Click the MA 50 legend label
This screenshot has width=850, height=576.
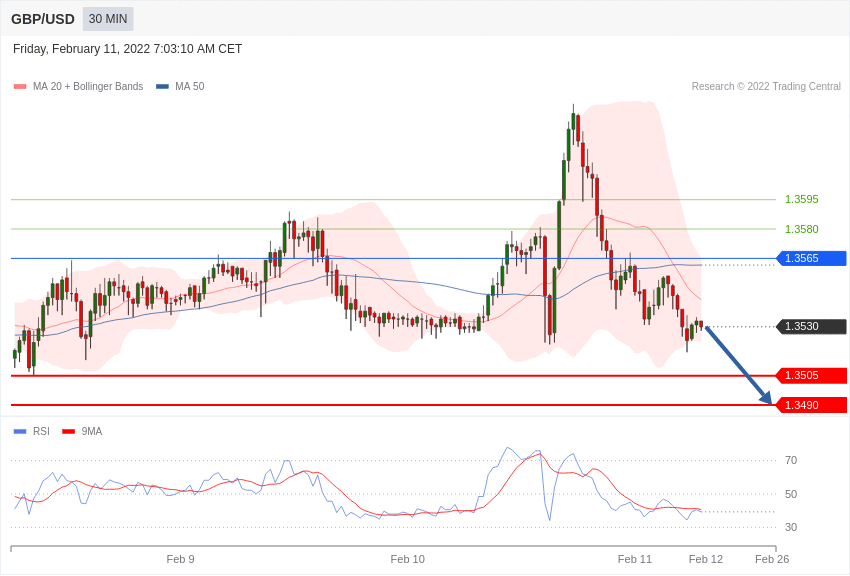point(190,87)
